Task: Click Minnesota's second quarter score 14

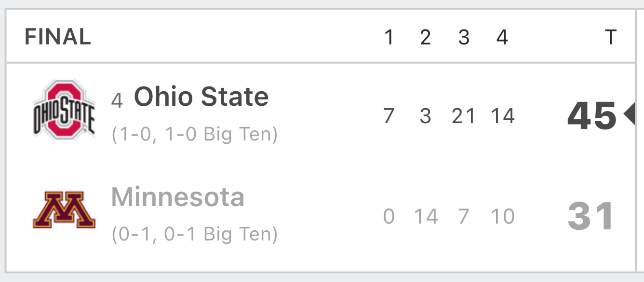Action: point(426,216)
